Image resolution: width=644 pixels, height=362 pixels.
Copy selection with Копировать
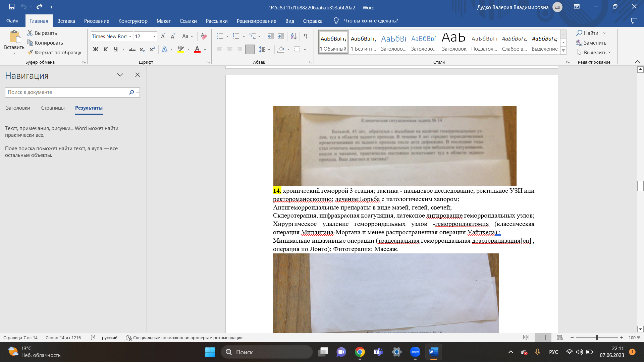pos(45,43)
